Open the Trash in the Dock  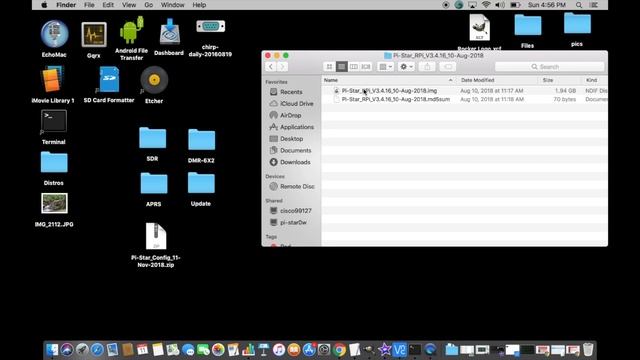[588, 350]
